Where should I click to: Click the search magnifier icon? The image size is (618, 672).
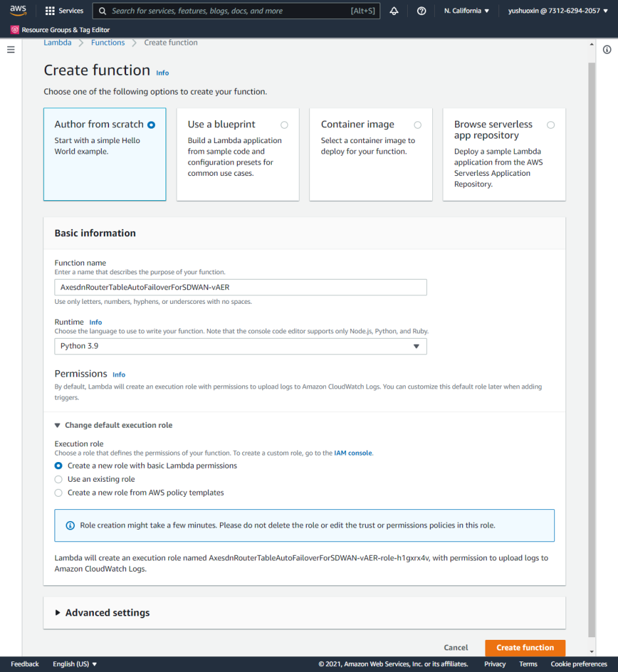tap(102, 10)
